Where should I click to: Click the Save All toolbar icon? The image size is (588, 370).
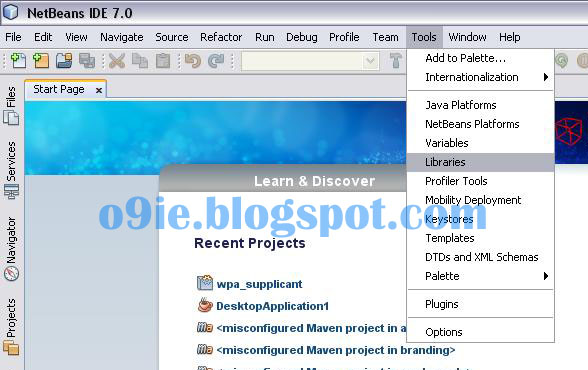coord(87,60)
